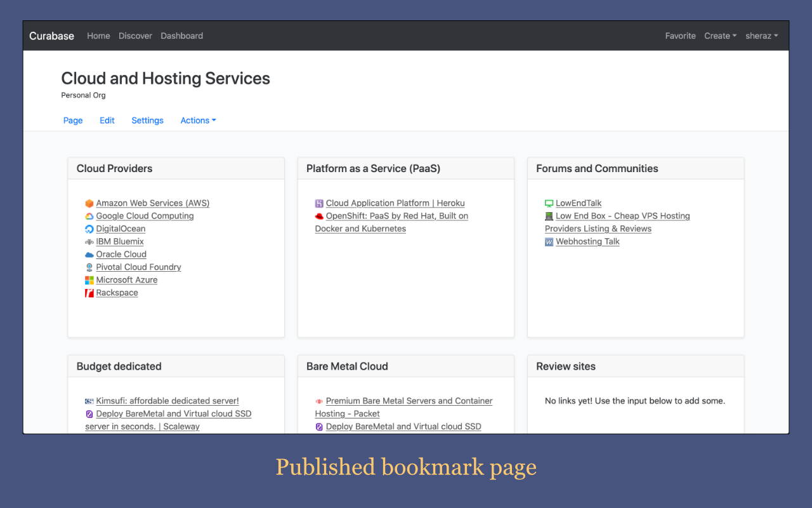This screenshot has width=812, height=508.
Task: Click the Rackspace favicon icon
Action: coord(89,293)
